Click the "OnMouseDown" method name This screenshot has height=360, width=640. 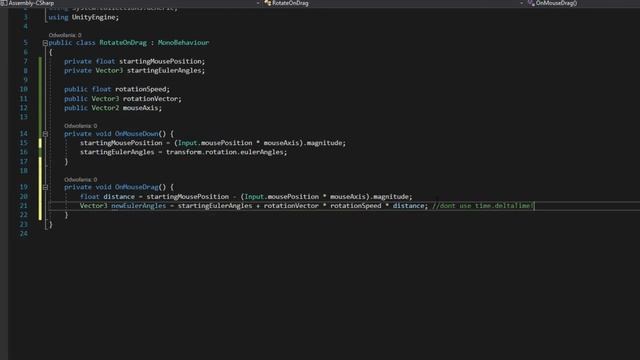click(136, 134)
